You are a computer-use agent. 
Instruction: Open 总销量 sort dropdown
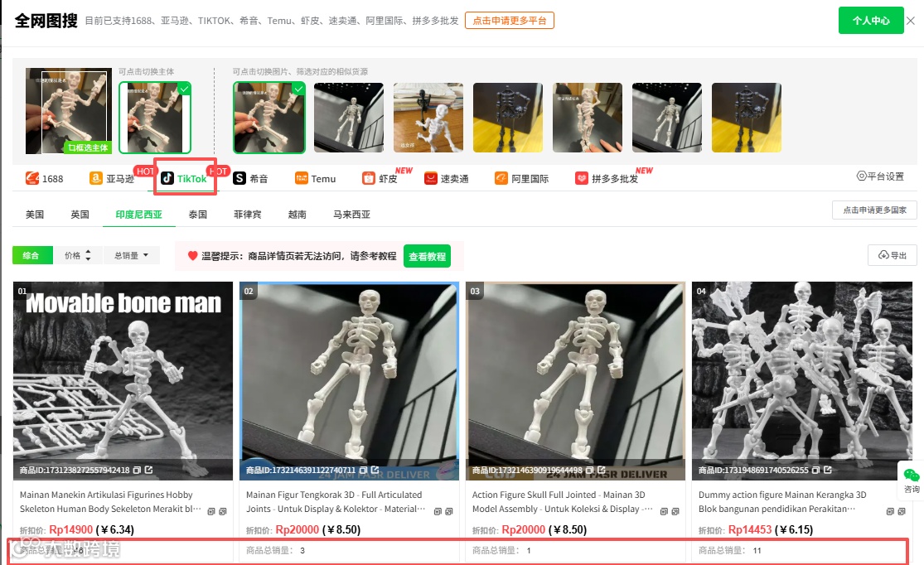click(131, 255)
